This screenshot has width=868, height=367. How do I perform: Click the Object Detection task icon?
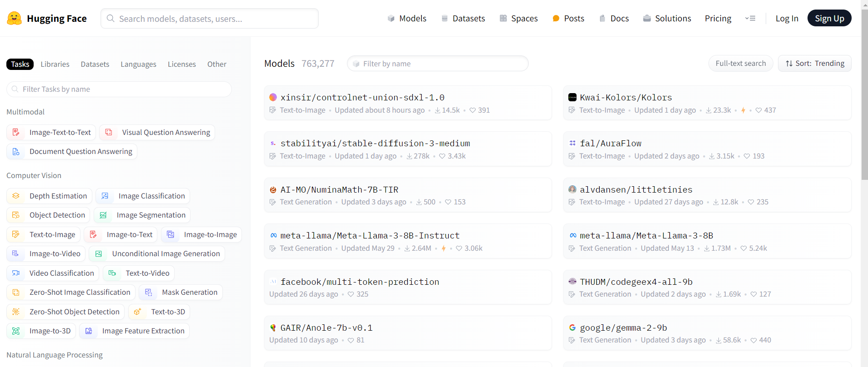tap(16, 215)
